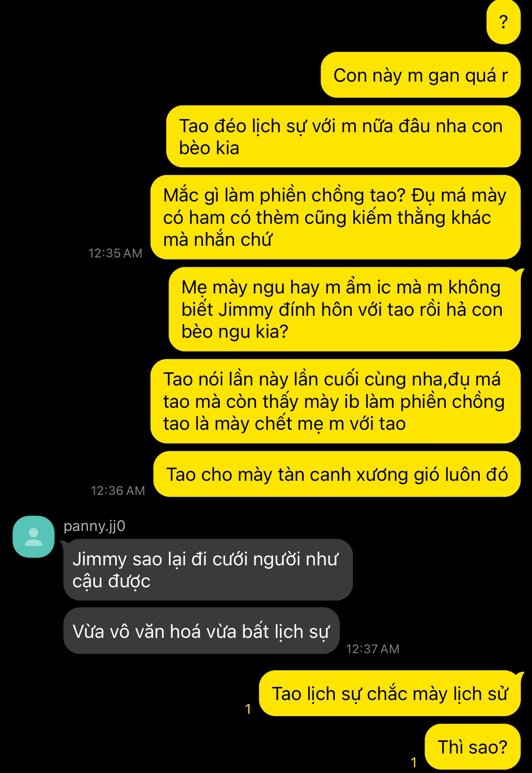532x773 pixels.
Task: Tap the panny.jj0 profile avatar
Action: coord(34,536)
